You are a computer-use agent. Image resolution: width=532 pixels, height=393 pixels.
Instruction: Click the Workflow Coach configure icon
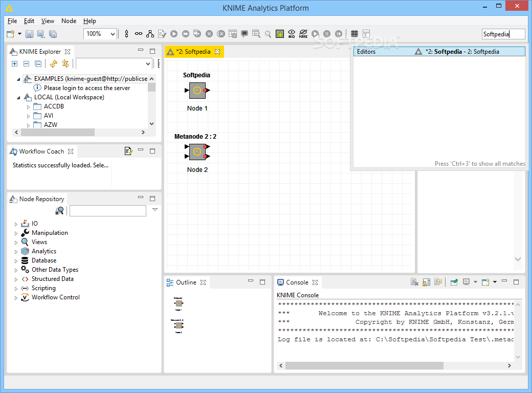coord(128,151)
